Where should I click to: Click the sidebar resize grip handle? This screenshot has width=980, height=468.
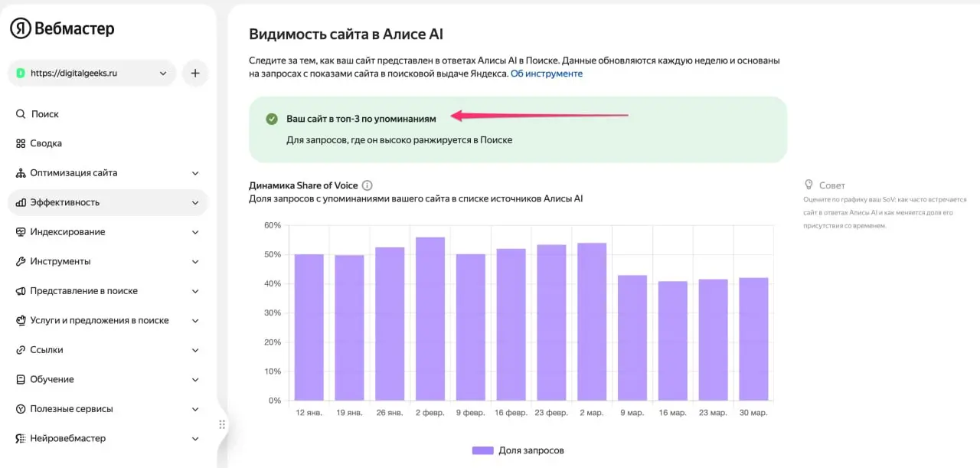click(222, 424)
